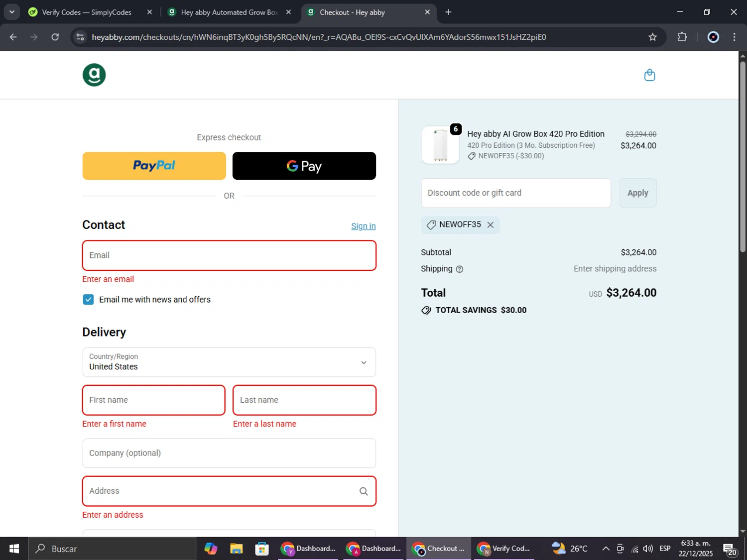Screen dimensions: 747x560
Task: Click the TOTAL SAVINGS $30.00 text
Action: (x=481, y=310)
